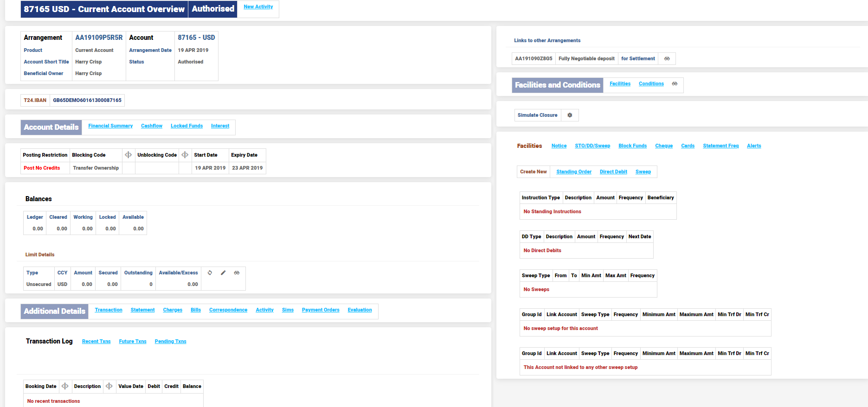This screenshot has width=868, height=407.
Task: Click the Beneficial Owner label
Action: [x=44, y=74]
